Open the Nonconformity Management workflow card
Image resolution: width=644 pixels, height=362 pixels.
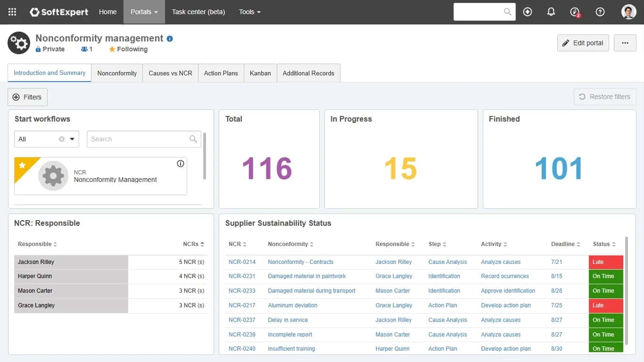point(100,176)
